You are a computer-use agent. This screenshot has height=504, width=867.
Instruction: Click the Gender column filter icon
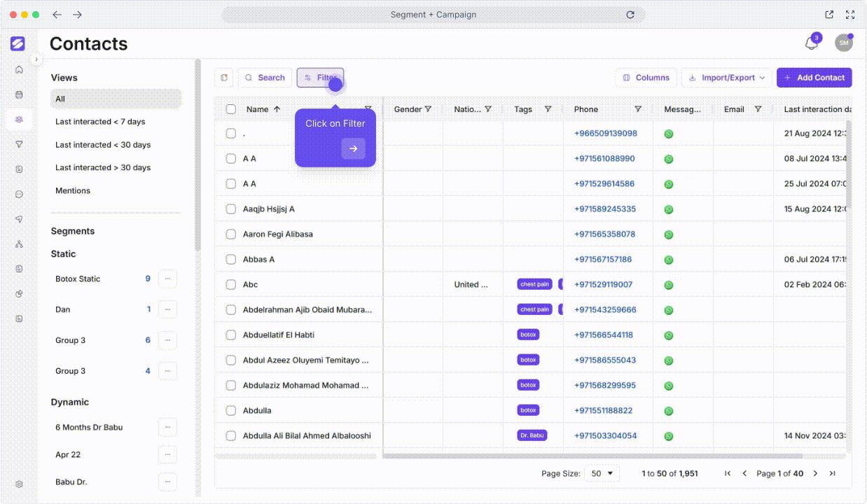pyautogui.click(x=428, y=109)
